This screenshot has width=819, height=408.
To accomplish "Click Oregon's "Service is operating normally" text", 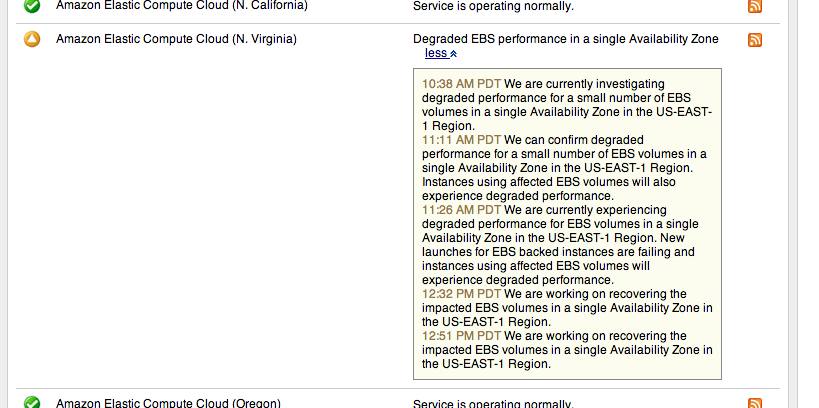I will pyautogui.click(x=493, y=403).
